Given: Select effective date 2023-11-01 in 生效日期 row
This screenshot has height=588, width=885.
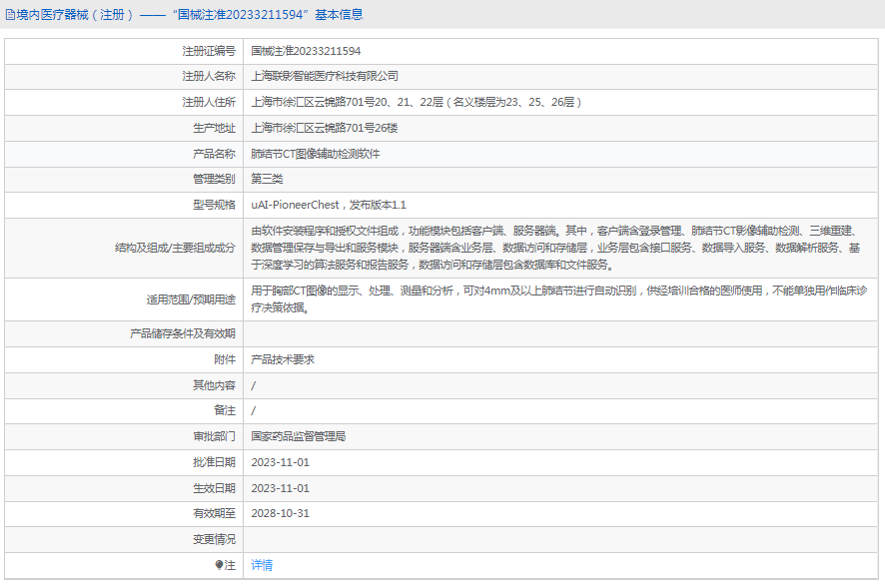Looking at the screenshot, I should coord(281,488).
